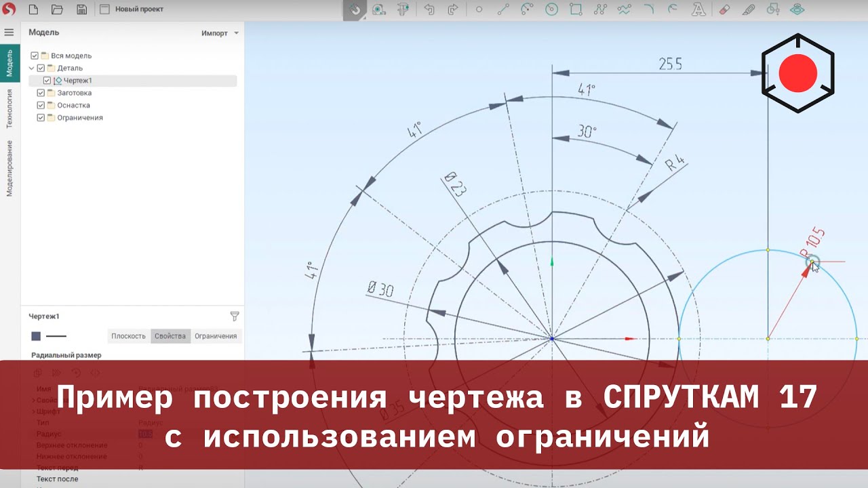
Task: Select the constraints tool with circles icon
Action: click(772, 9)
